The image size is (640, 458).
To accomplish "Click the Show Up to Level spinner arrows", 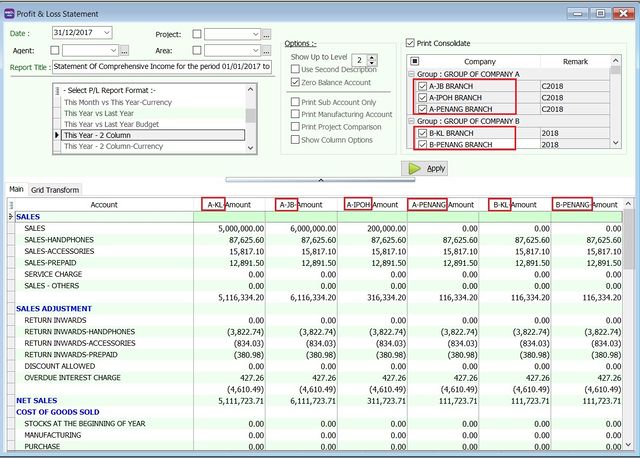I will tap(373, 61).
